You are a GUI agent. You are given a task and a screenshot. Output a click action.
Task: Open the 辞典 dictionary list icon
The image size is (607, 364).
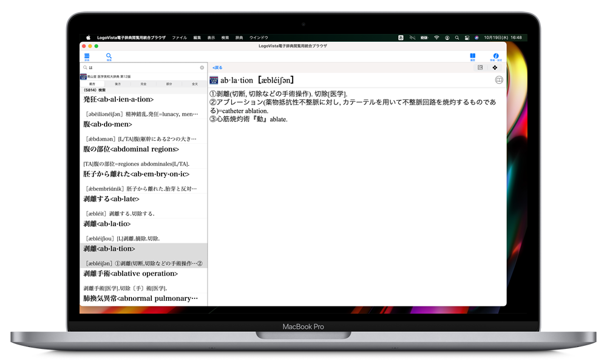pos(87,56)
